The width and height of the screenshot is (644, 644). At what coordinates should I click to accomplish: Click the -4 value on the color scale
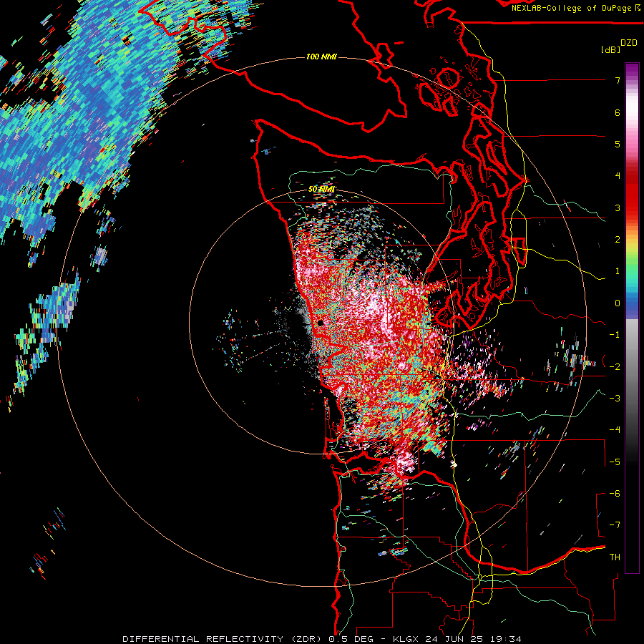[x=615, y=430]
